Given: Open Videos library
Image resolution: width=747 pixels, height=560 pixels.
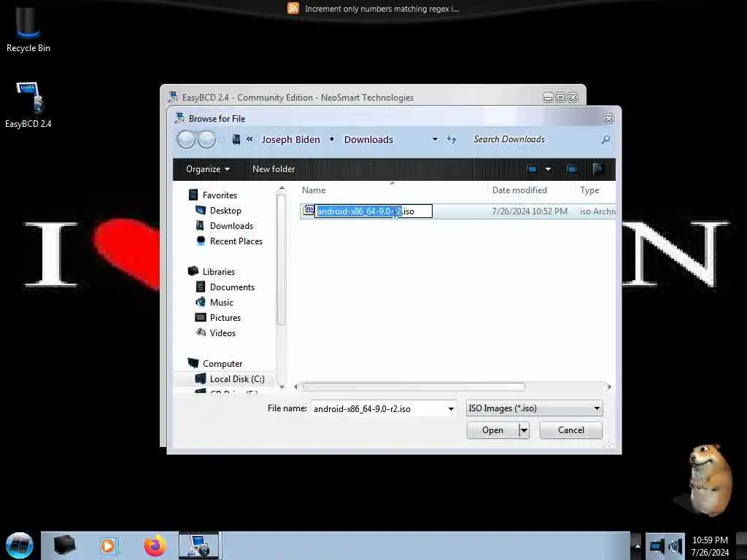Looking at the screenshot, I should click(x=222, y=332).
